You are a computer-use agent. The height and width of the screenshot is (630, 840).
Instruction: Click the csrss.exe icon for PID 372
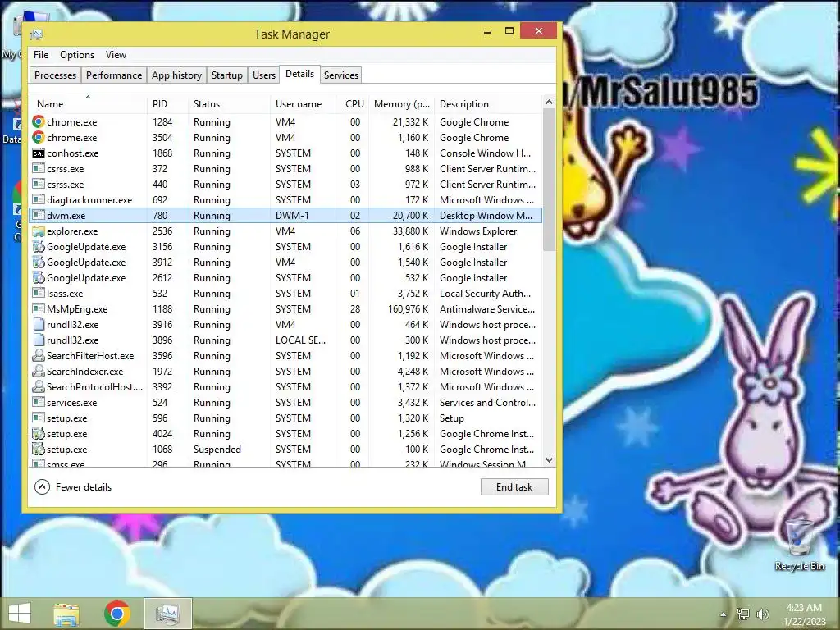38,169
